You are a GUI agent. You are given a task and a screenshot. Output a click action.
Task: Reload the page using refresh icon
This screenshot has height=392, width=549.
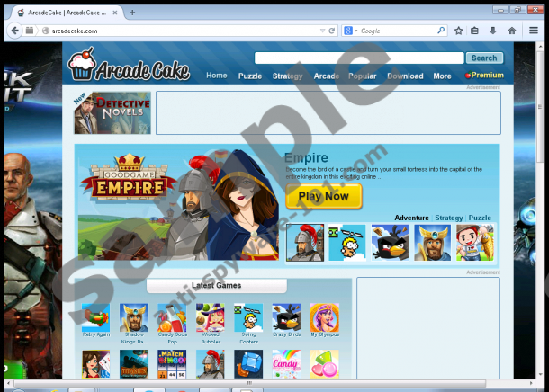[333, 31]
